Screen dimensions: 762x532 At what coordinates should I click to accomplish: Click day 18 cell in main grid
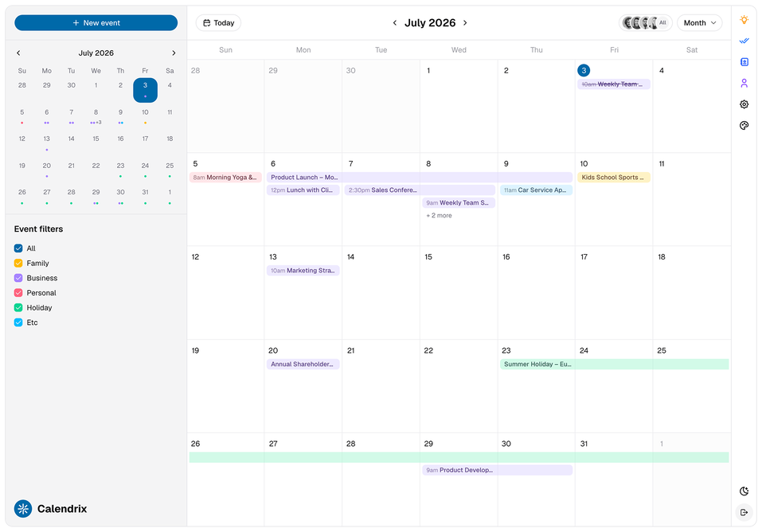pyautogui.click(x=692, y=293)
